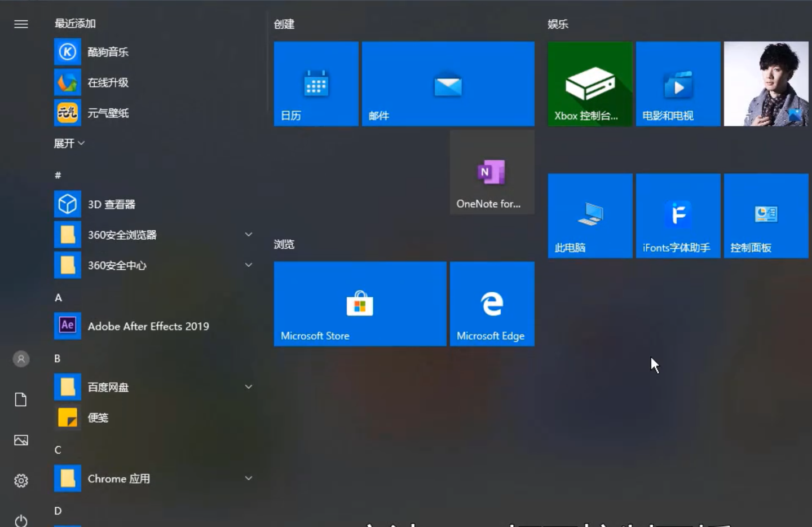This screenshot has width=812, height=527.
Task: Click 展开 to show more recent apps
Action: click(x=69, y=143)
